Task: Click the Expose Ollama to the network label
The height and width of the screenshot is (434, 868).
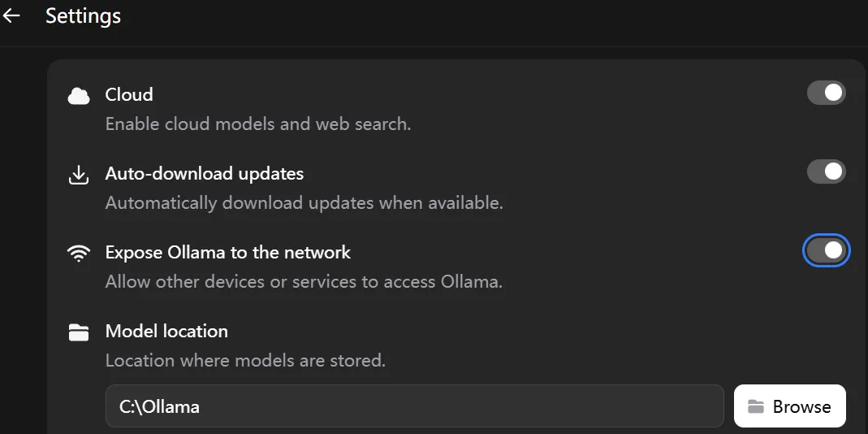Action: [x=228, y=252]
